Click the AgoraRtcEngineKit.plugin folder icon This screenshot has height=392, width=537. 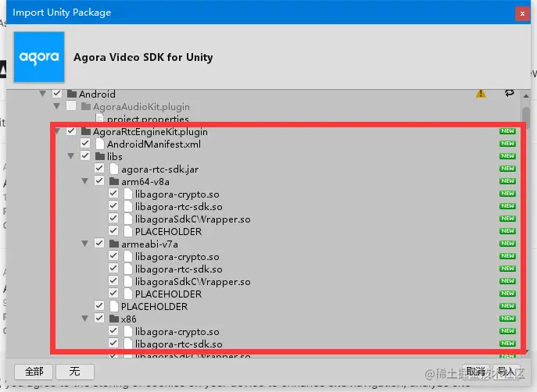pyautogui.click(x=86, y=131)
